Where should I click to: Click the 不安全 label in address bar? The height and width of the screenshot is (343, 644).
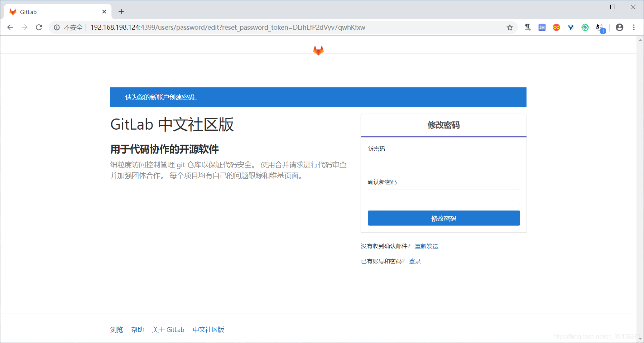73,27
